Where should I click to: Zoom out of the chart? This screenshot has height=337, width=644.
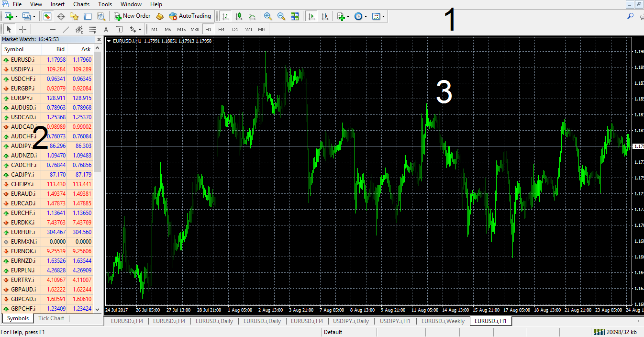click(281, 16)
